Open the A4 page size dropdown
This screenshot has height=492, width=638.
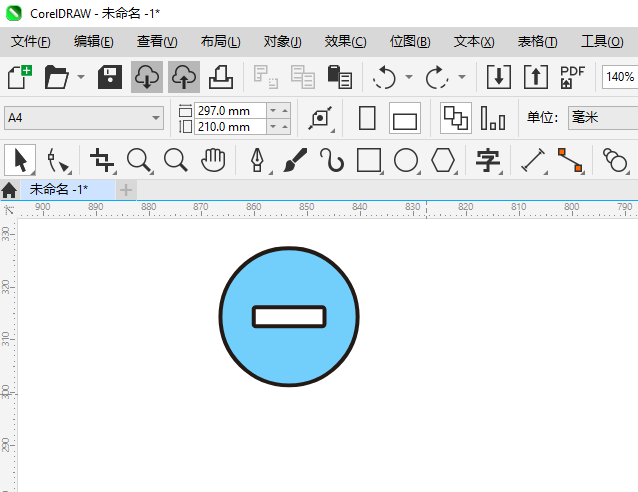(x=84, y=118)
